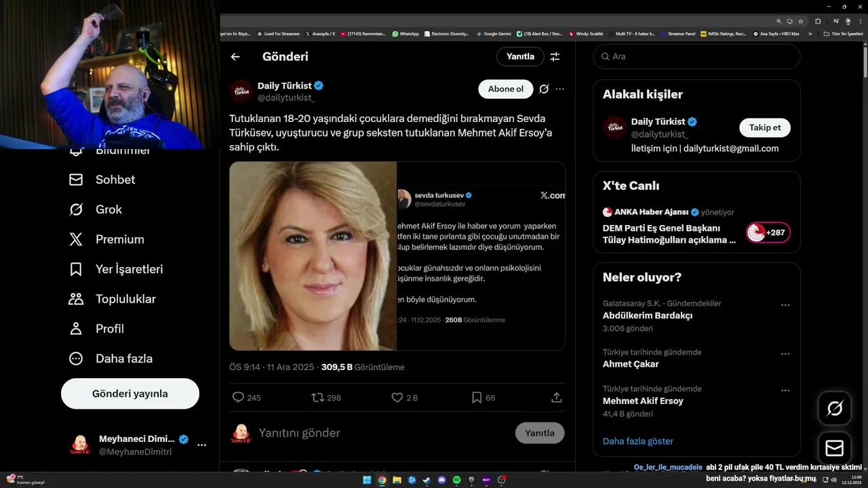The height and width of the screenshot is (488, 868).
Task: Click the Premium X logo icon
Action: coord(76,239)
